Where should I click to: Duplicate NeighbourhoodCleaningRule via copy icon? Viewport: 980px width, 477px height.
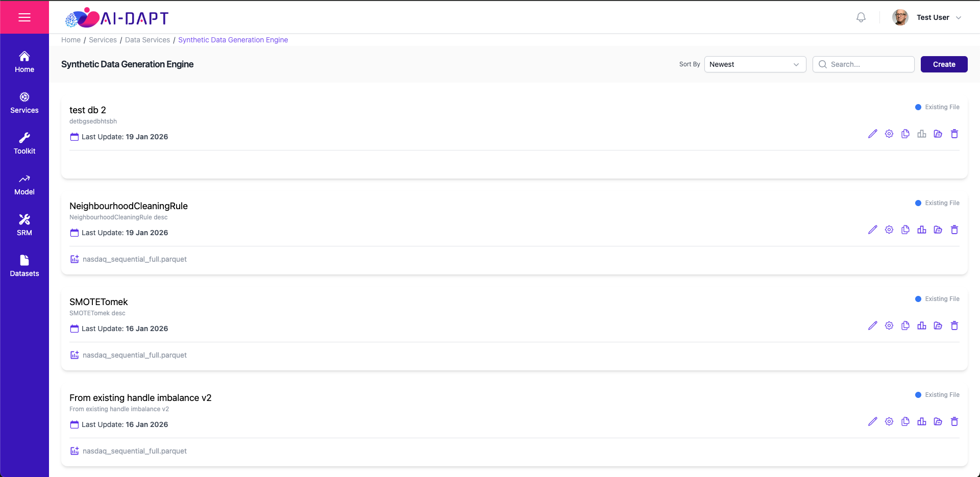pos(905,230)
